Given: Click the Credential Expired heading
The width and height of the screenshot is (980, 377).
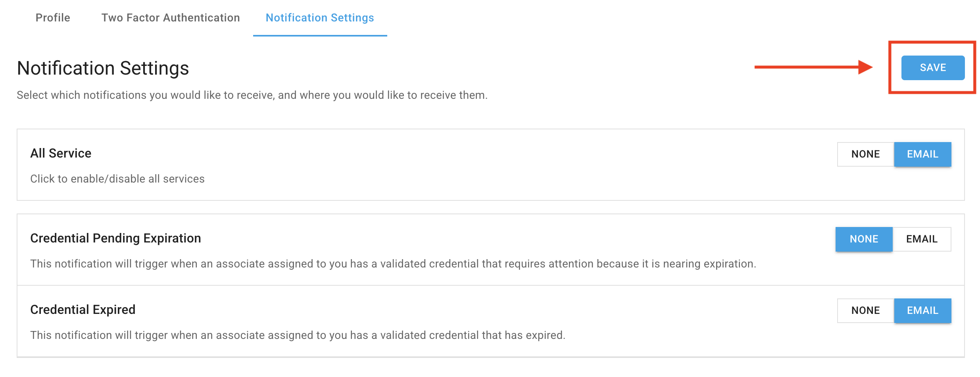Looking at the screenshot, I should pyautogui.click(x=83, y=310).
